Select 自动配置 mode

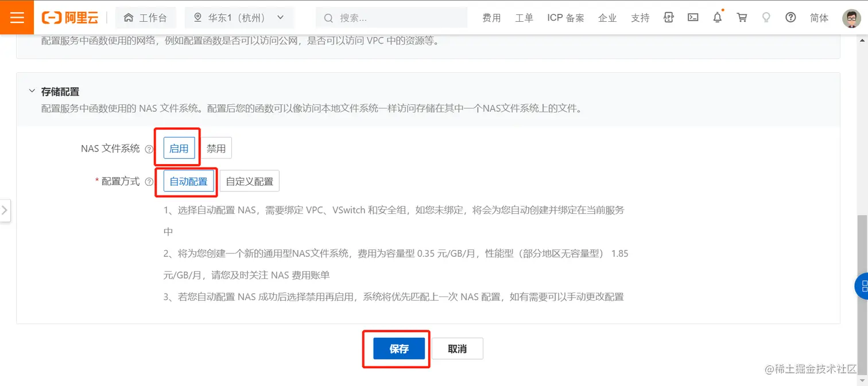click(188, 181)
